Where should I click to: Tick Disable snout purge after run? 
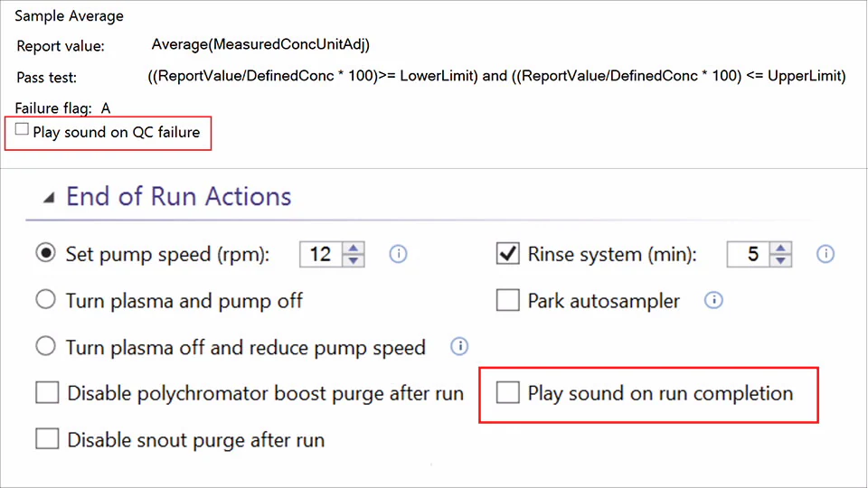(47, 440)
